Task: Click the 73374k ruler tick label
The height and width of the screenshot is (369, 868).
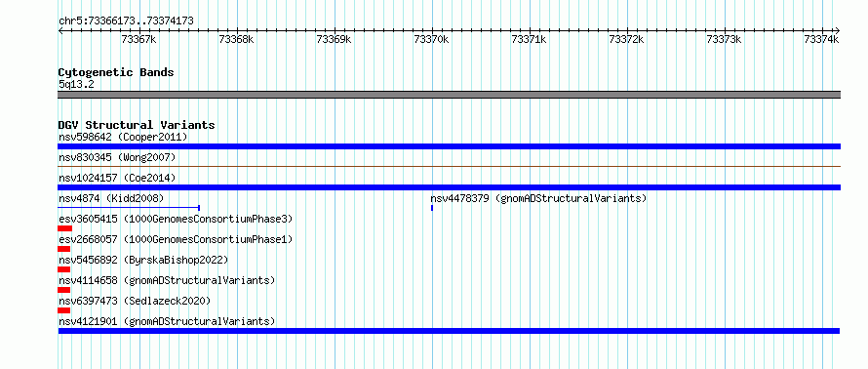Action: point(822,39)
